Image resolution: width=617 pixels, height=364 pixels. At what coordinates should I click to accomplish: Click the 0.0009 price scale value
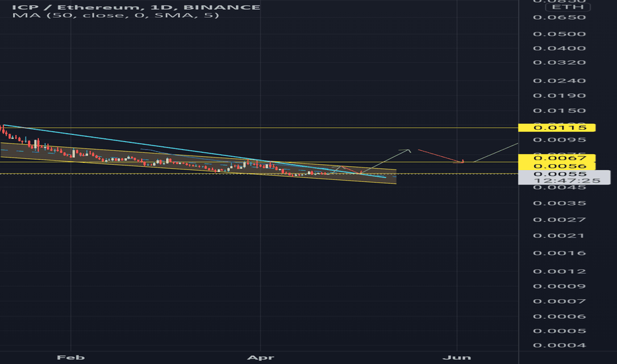pos(559,286)
